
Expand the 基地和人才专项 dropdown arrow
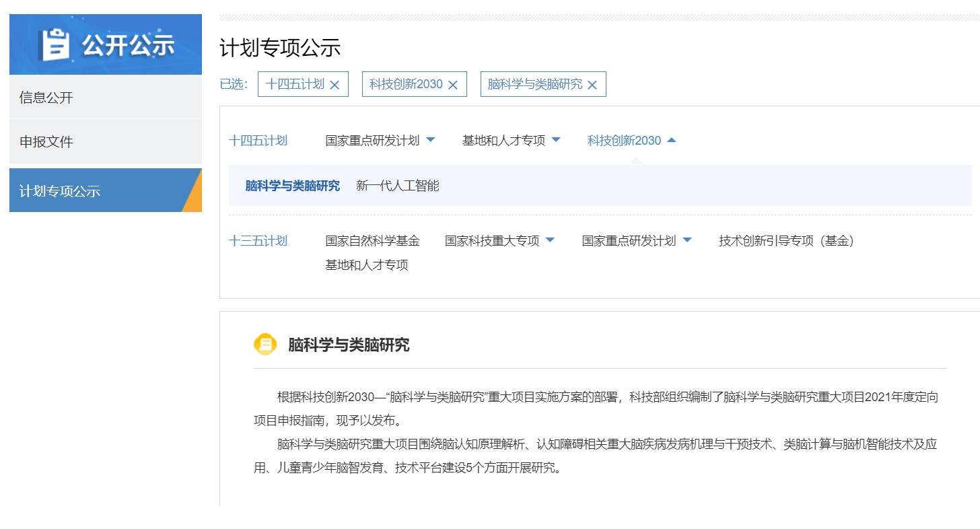tap(556, 140)
